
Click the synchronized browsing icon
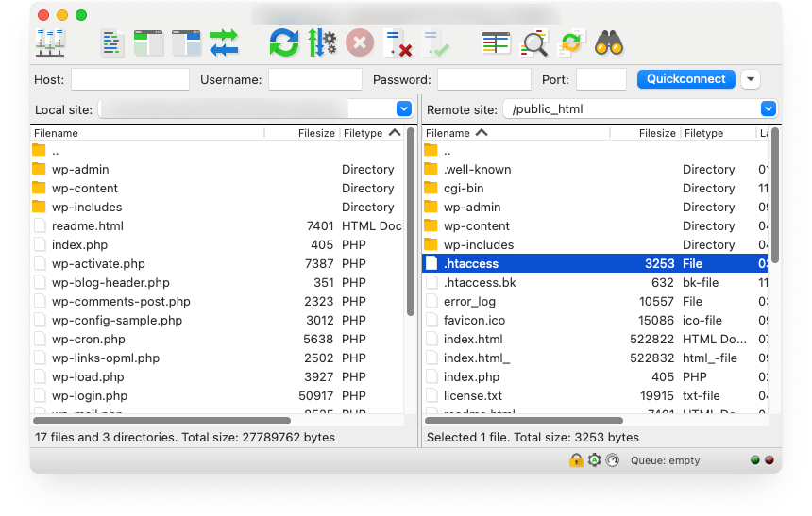[571, 42]
